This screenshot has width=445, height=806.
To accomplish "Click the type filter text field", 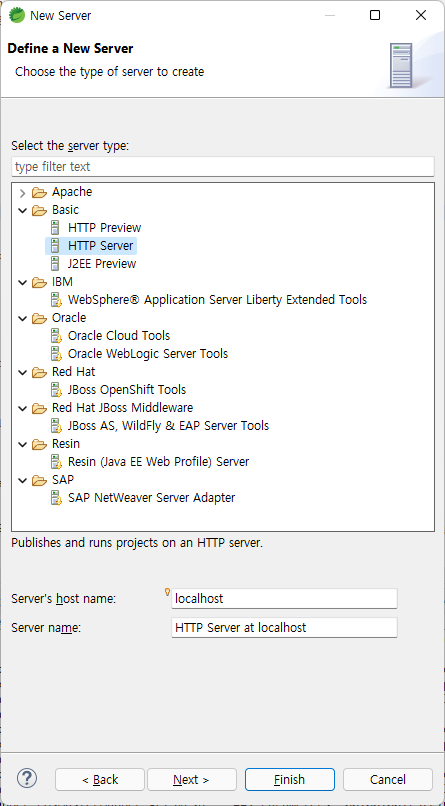I will coord(222,167).
